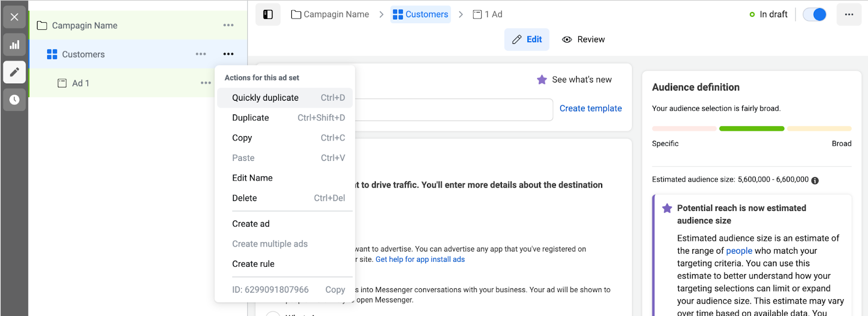Open Campagin Name row options menu
Image resolution: width=868 pixels, height=316 pixels.
tap(228, 25)
